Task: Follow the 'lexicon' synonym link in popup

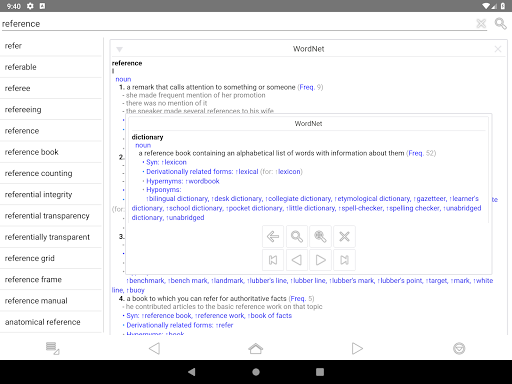Action: pyautogui.click(x=174, y=162)
